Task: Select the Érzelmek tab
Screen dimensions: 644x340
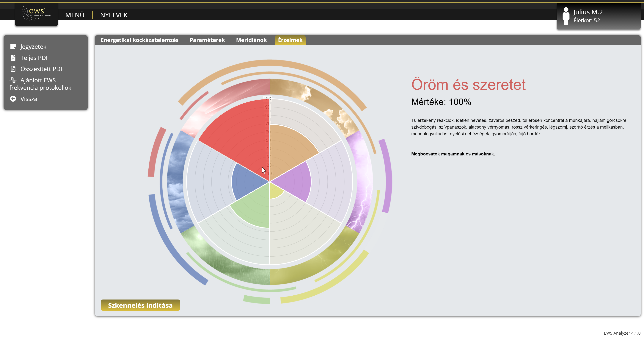Action: [290, 40]
